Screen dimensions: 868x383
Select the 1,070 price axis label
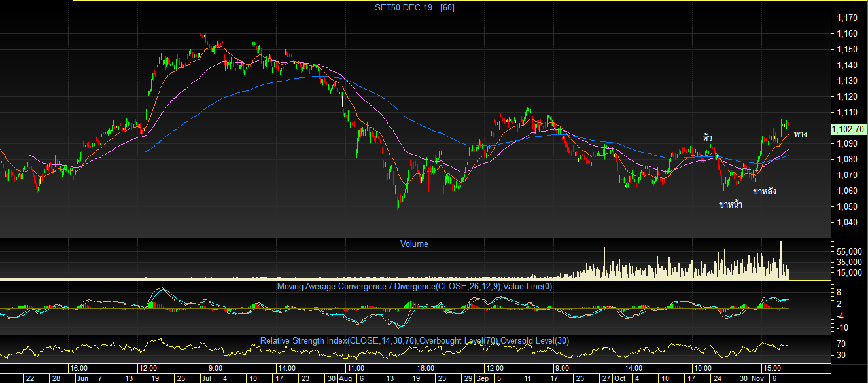tap(847, 175)
